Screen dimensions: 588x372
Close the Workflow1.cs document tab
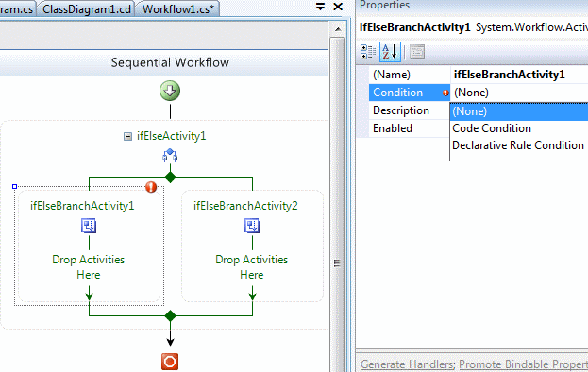[338, 7]
